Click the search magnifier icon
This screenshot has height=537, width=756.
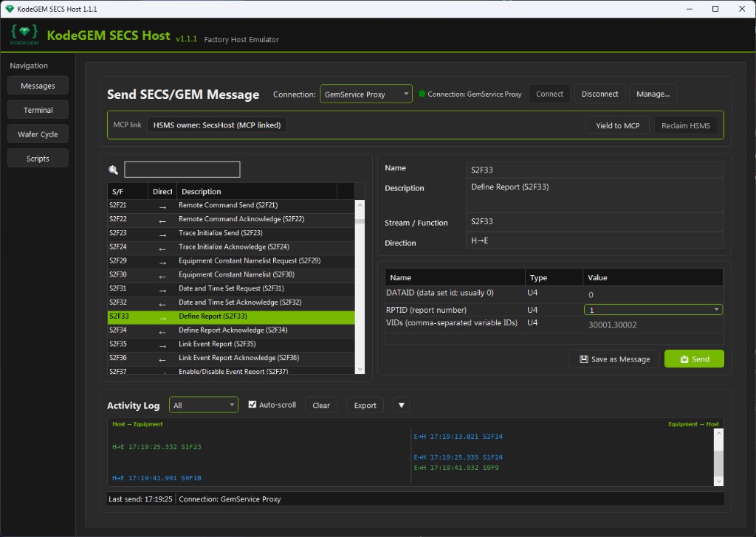113,170
